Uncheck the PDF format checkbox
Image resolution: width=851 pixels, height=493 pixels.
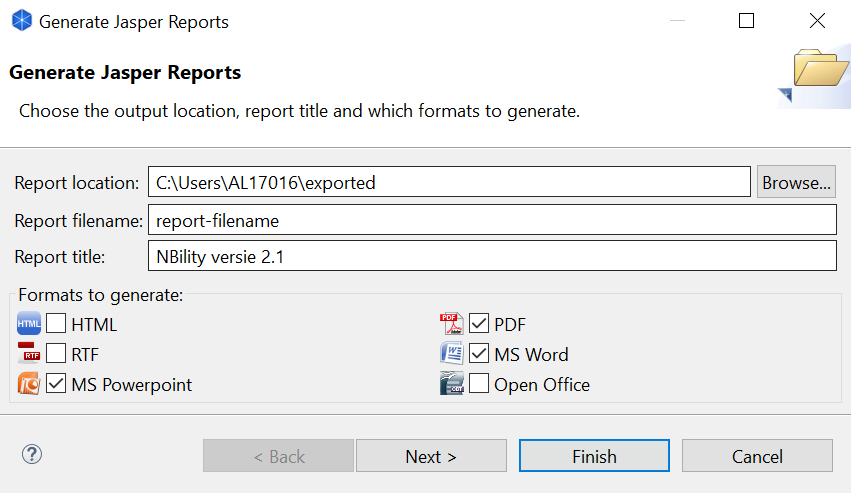(479, 324)
